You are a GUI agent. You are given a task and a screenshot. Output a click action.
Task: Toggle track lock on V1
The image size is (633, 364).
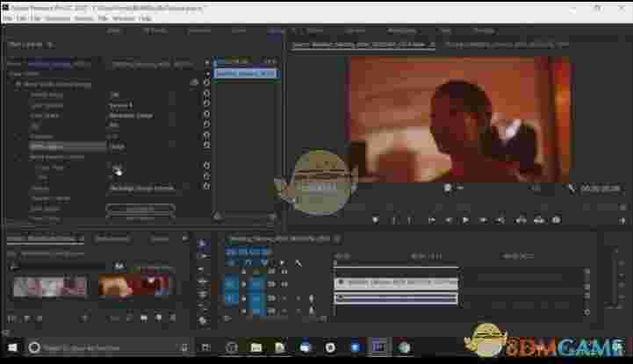(x=243, y=284)
